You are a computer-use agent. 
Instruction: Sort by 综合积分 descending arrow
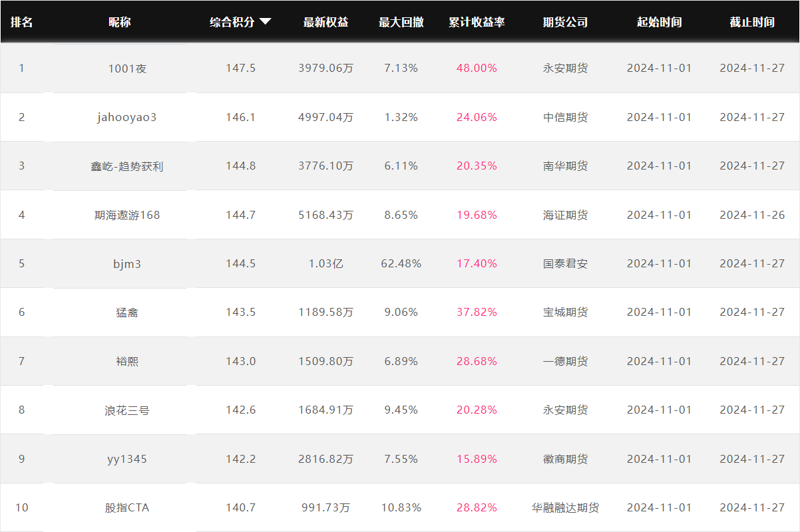tap(265, 22)
